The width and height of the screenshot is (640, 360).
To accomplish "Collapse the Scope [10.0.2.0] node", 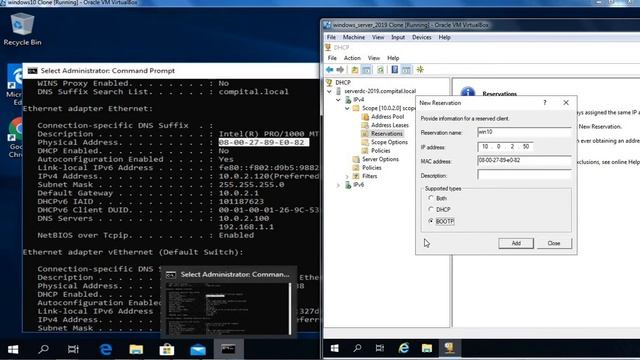I will point(347,108).
